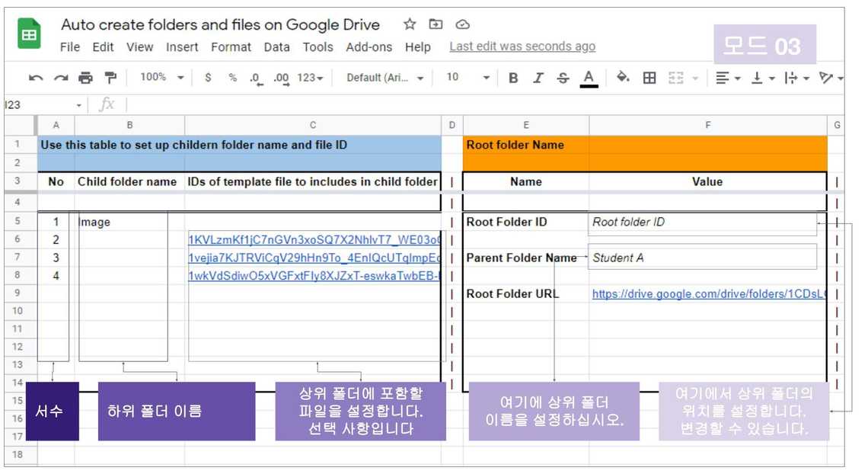Toggle bold formatting
Screen dimensions: 868x474
coord(513,78)
